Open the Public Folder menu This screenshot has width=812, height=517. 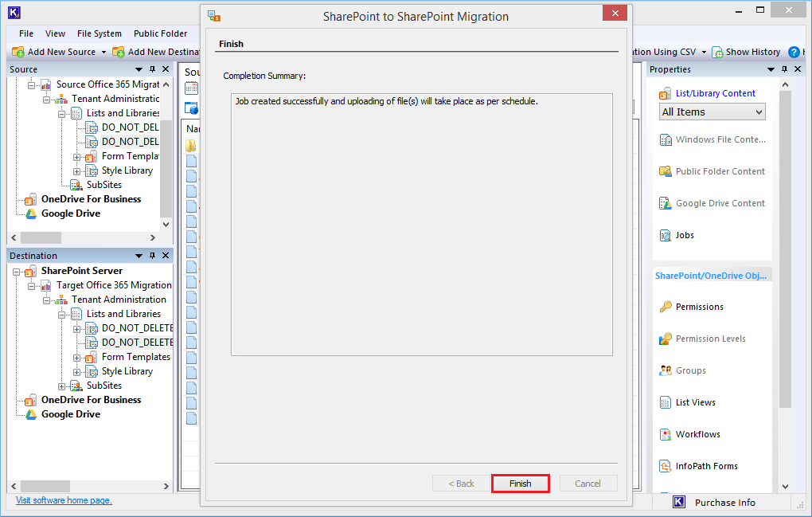pos(160,33)
